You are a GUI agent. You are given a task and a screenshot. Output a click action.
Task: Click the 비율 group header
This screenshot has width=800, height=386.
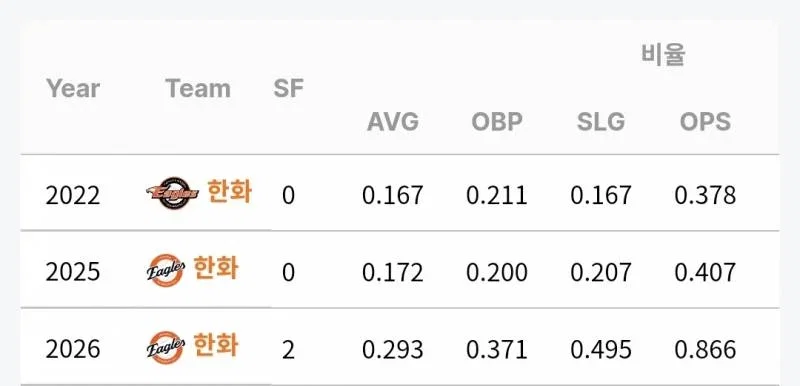tap(663, 55)
